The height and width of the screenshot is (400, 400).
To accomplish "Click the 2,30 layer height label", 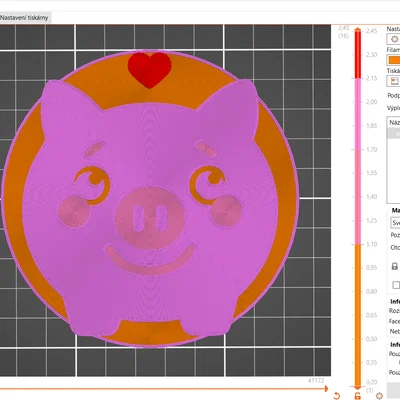I will point(371,55).
